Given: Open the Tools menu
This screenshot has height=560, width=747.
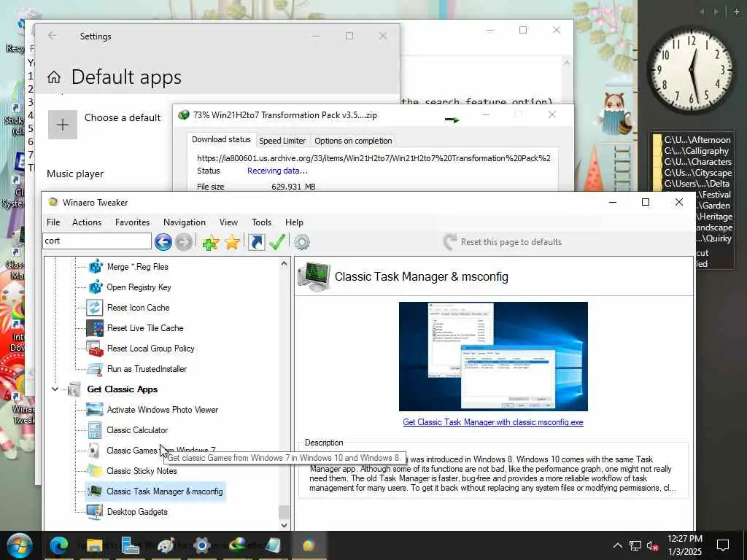Looking at the screenshot, I should pos(262,222).
